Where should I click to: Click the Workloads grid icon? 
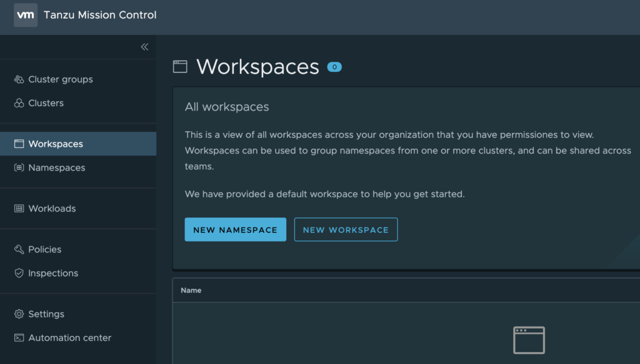tap(19, 209)
